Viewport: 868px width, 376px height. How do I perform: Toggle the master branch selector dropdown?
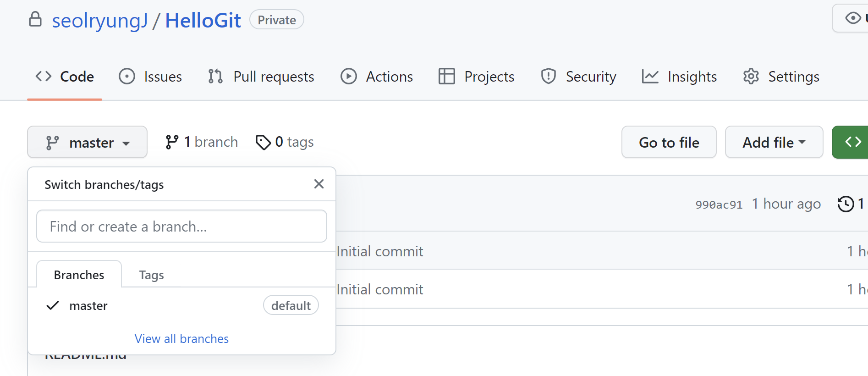click(x=87, y=142)
